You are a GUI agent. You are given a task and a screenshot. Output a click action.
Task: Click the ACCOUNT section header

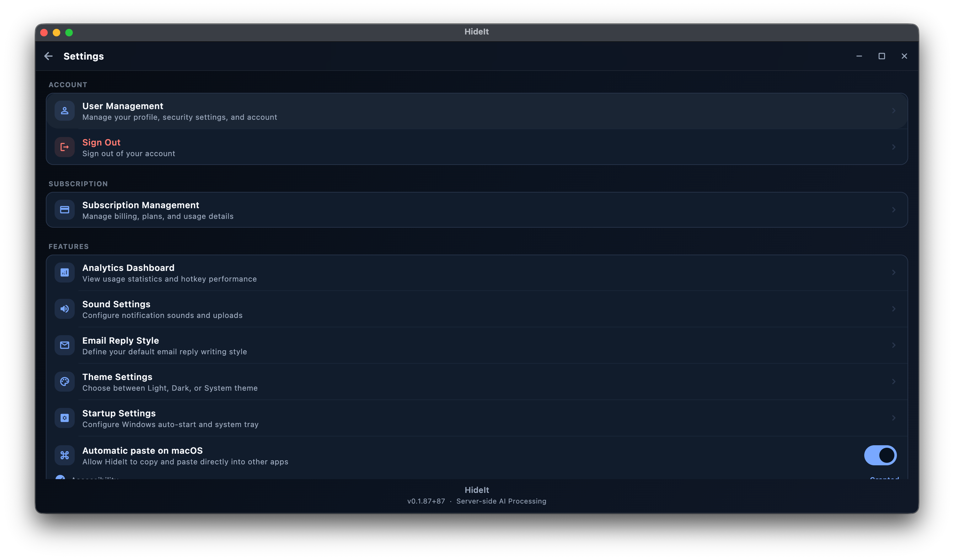68,85
